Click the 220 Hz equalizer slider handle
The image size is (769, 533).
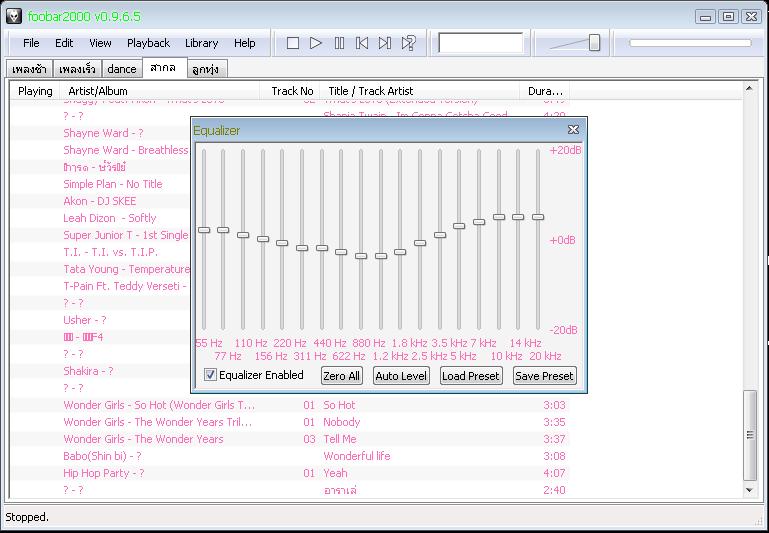point(282,243)
